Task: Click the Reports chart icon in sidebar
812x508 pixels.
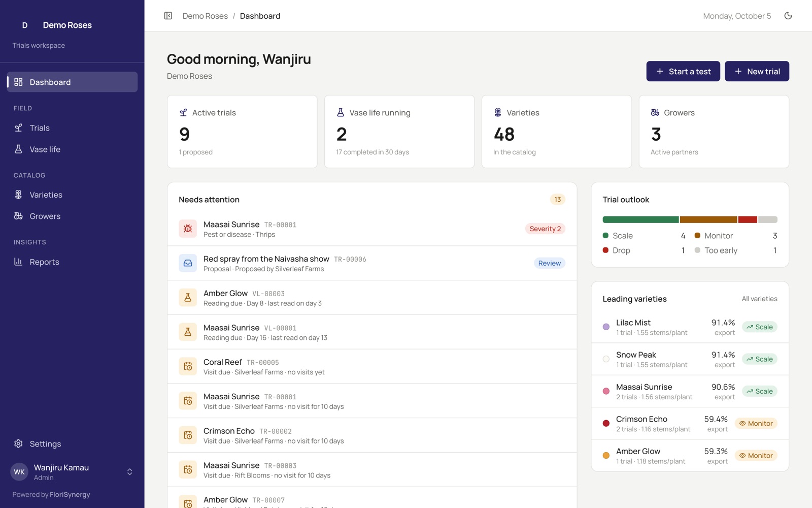Action: tap(18, 262)
